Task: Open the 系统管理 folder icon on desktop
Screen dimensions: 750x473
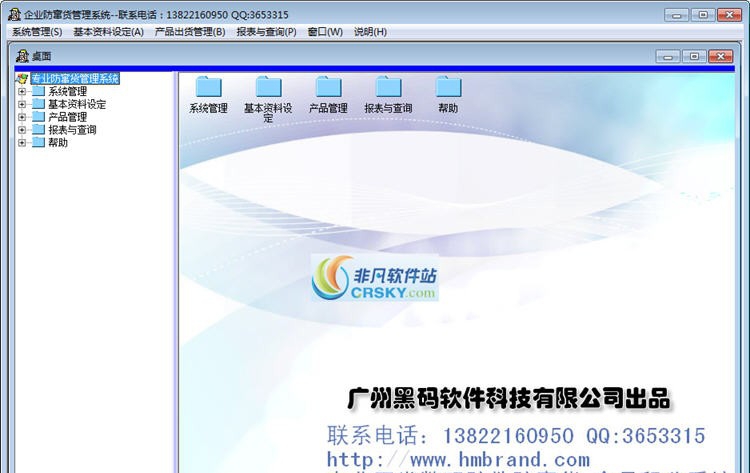Action: (209, 87)
